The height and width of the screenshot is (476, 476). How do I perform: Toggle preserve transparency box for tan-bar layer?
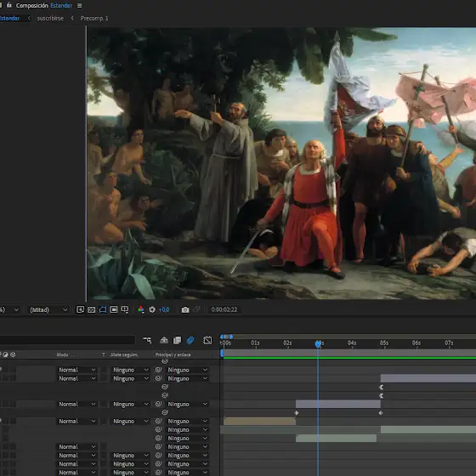(x=104, y=421)
